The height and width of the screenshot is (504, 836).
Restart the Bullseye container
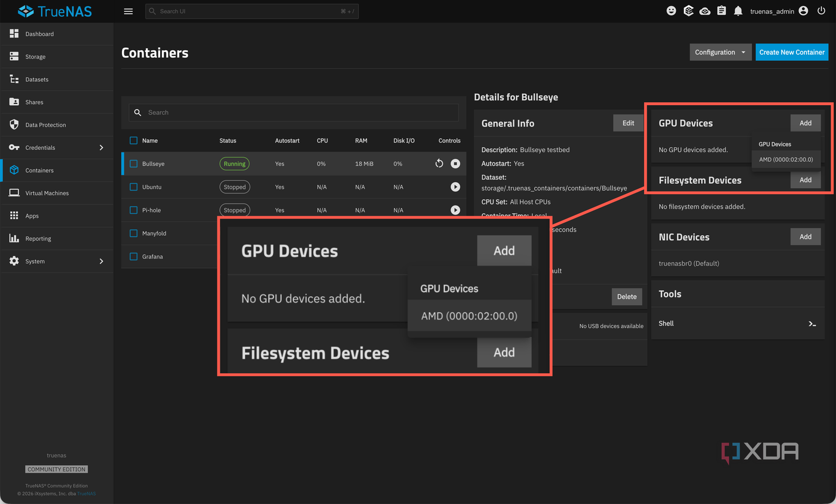pos(439,164)
